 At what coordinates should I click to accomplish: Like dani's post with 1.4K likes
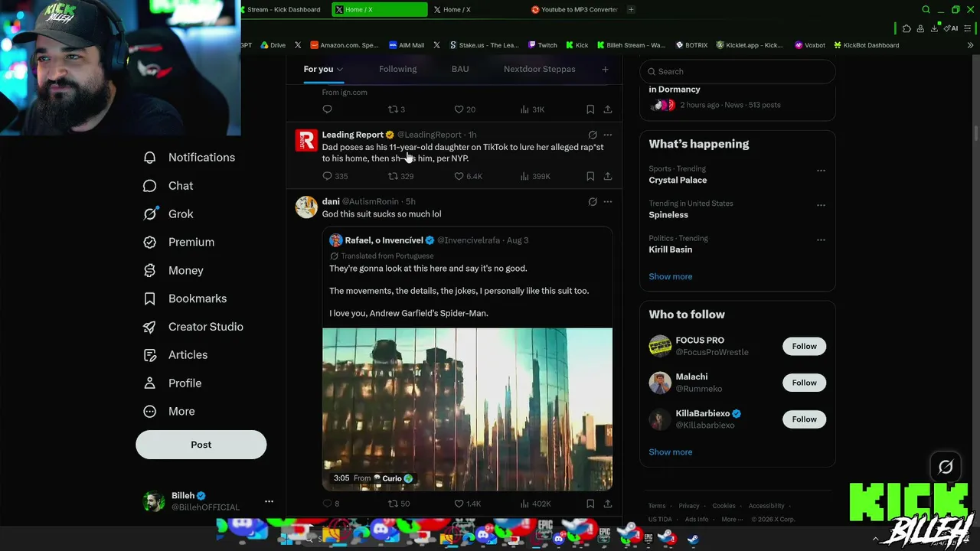click(x=467, y=504)
